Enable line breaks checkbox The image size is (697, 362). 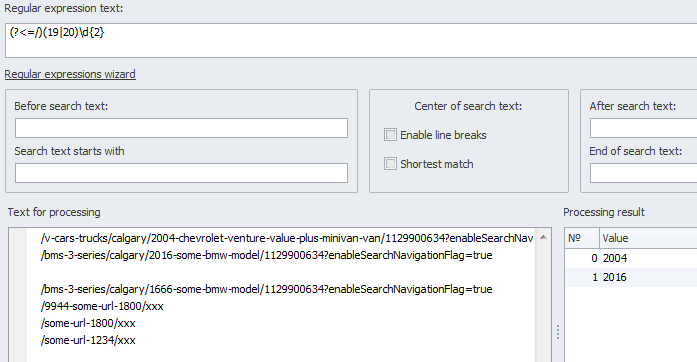tap(390, 135)
